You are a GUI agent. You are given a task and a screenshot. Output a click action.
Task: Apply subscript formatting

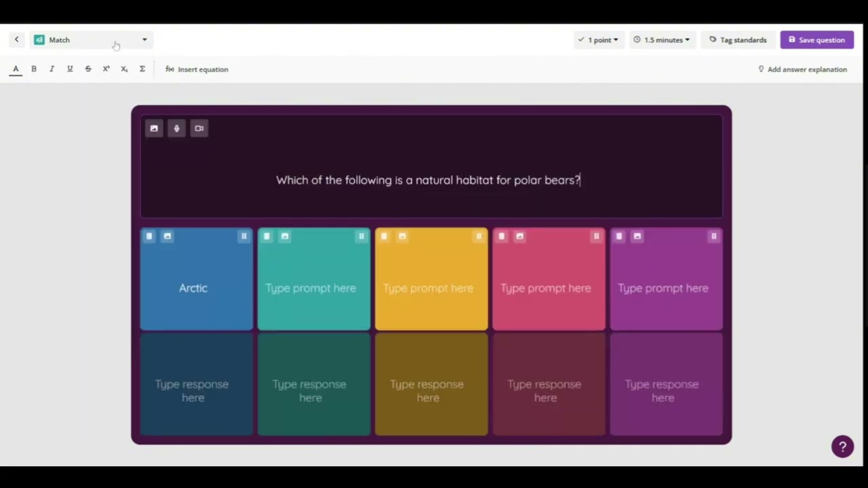coord(124,69)
